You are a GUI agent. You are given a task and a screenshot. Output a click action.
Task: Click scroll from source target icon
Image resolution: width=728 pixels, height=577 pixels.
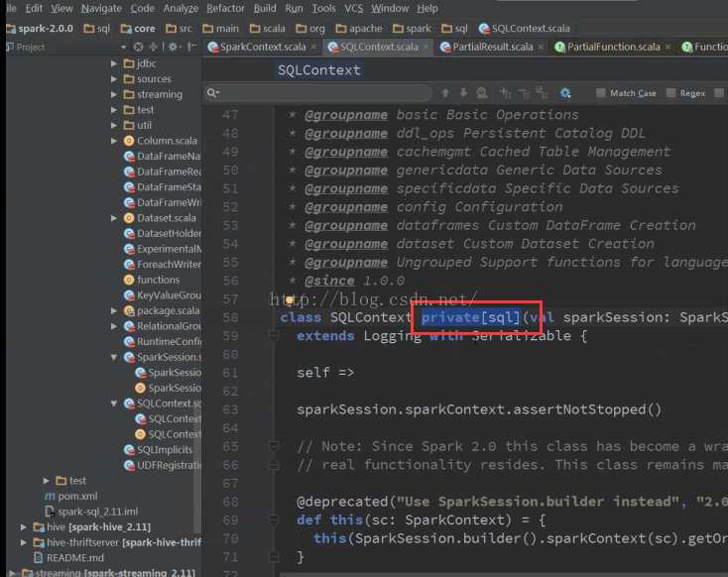pyautogui.click(x=138, y=47)
